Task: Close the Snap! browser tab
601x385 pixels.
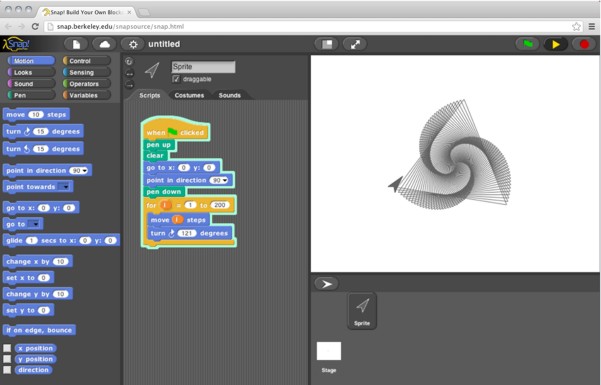Action: (130, 12)
